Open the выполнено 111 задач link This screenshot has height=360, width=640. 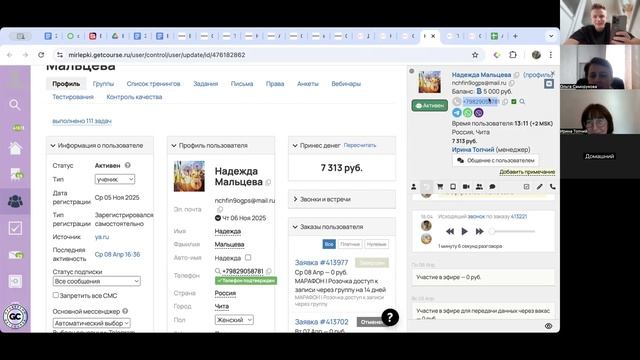coord(82,121)
